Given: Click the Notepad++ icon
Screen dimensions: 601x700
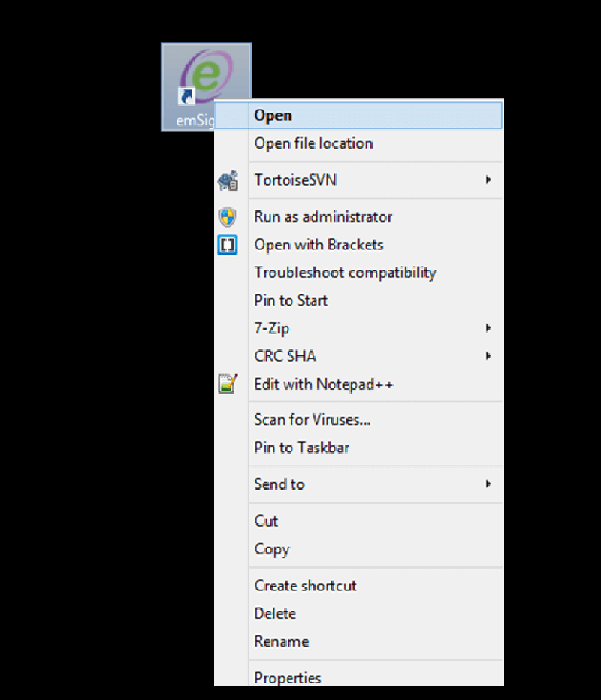Looking at the screenshot, I should pos(228,384).
